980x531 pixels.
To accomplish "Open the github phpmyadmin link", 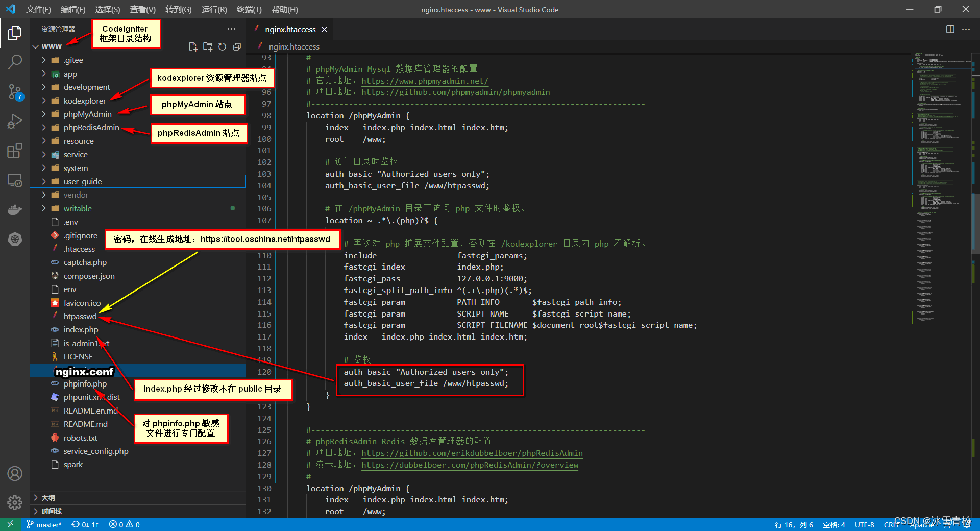I will (456, 92).
